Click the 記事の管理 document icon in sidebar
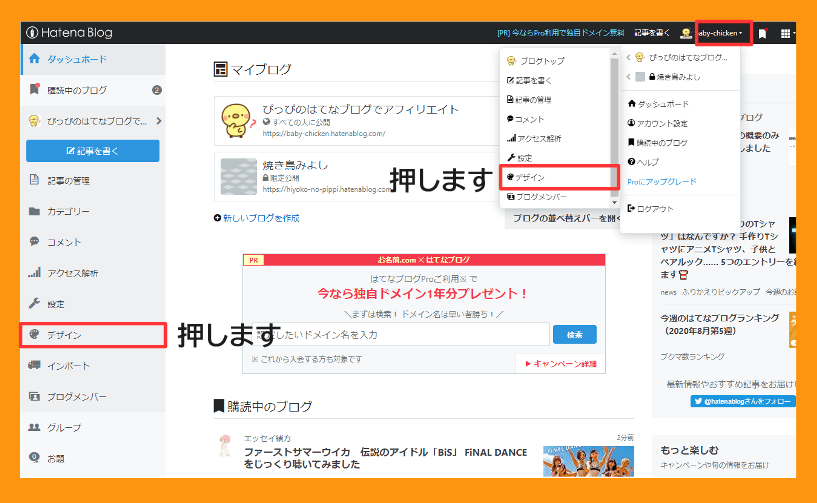Viewport: 817px width, 503px height. coord(34,180)
